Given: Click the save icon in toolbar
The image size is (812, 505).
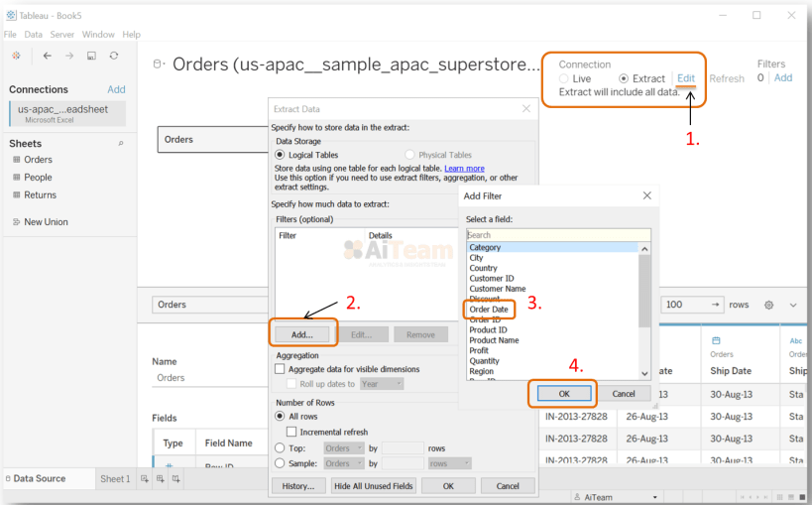Looking at the screenshot, I should pos(91,56).
